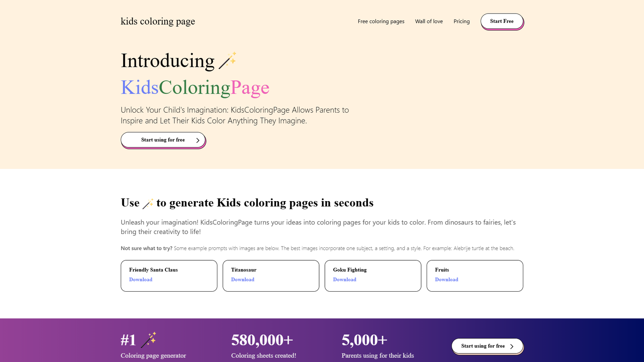Click the arrow icon on the bottom purple button
Viewport: 644px width, 362px height.
point(512,346)
